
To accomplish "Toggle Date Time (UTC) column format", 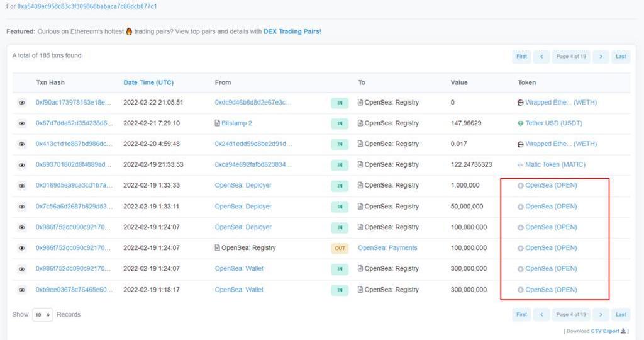I will [148, 82].
